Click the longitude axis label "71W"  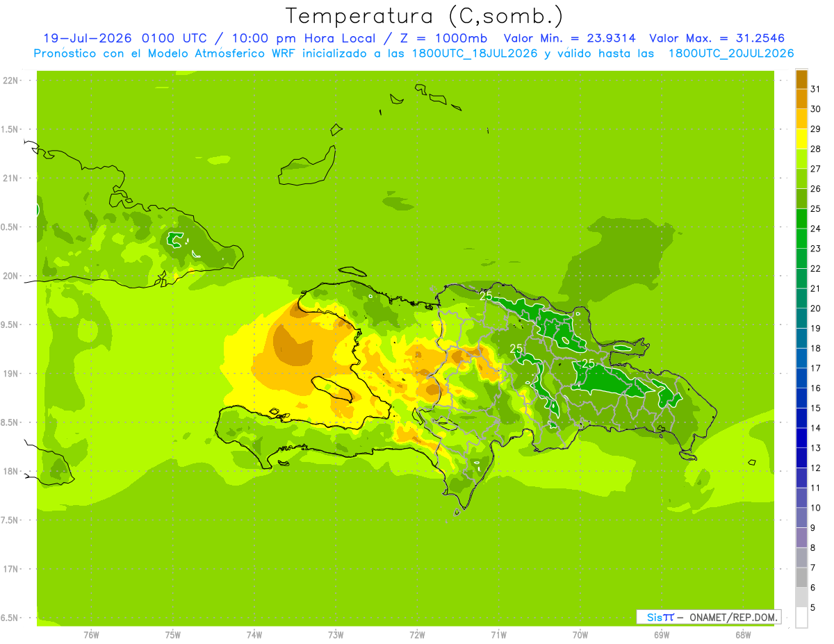pyautogui.click(x=498, y=635)
